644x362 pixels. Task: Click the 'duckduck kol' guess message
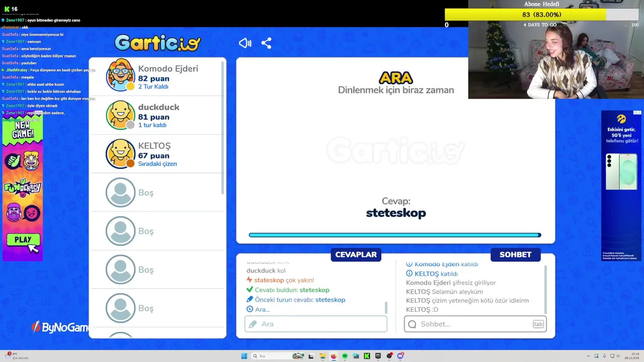(266, 270)
